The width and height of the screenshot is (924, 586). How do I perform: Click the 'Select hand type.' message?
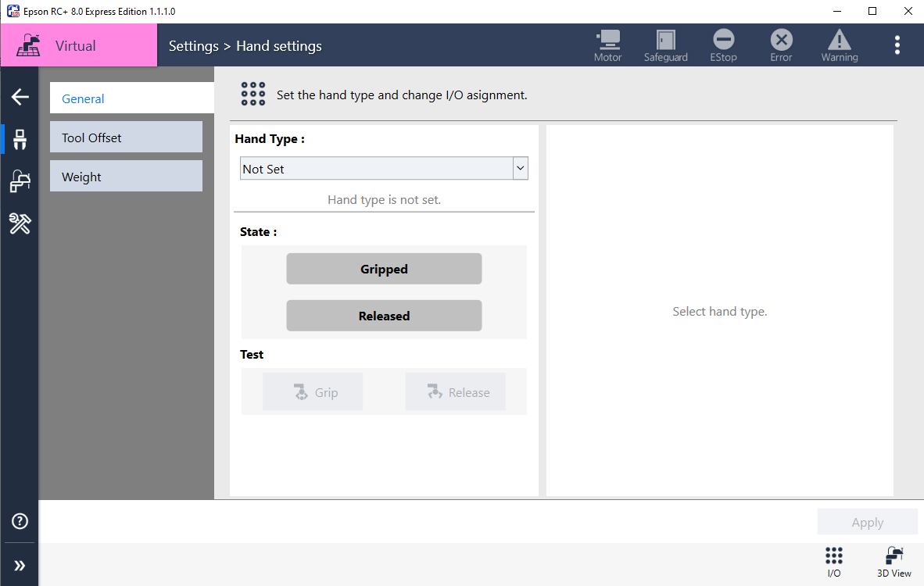pyautogui.click(x=719, y=312)
